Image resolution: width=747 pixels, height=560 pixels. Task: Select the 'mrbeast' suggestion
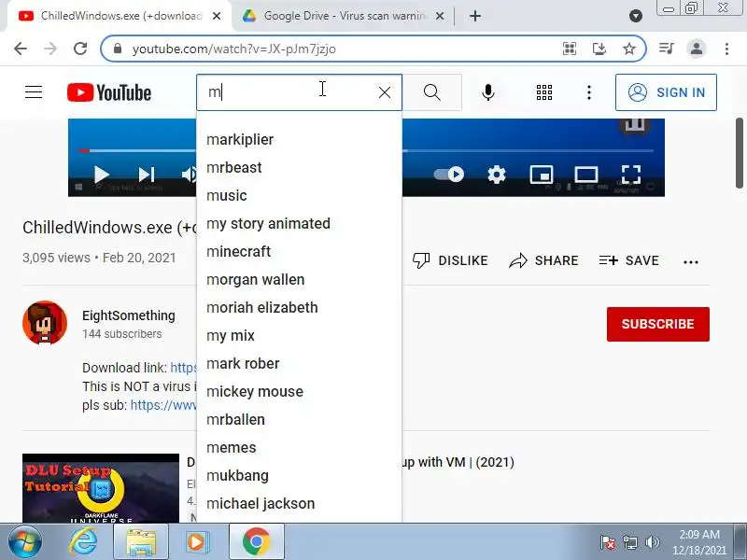[299, 168]
